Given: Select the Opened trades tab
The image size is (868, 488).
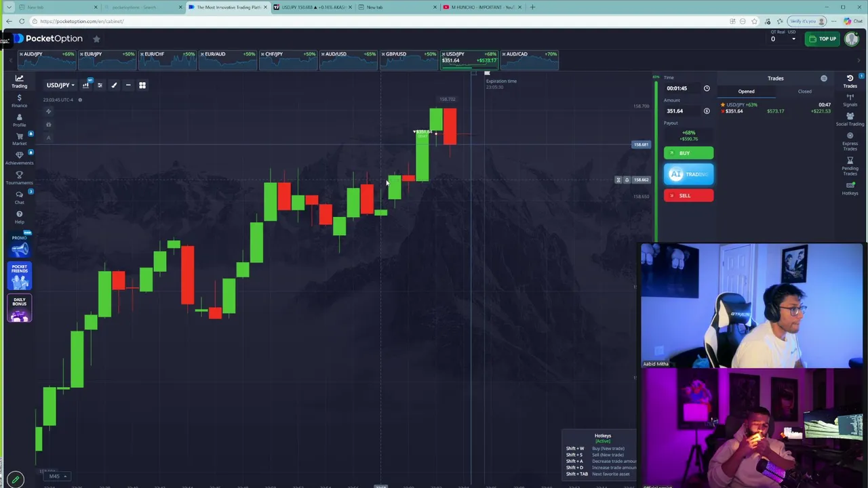Looking at the screenshot, I should (x=746, y=91).
